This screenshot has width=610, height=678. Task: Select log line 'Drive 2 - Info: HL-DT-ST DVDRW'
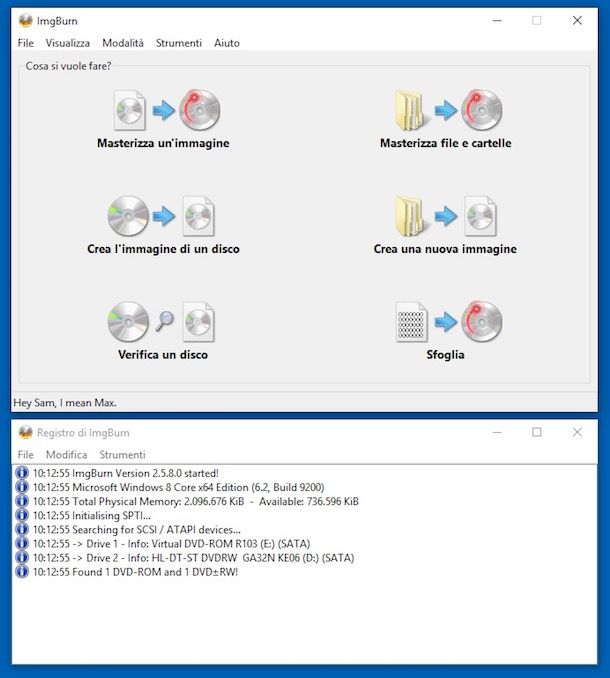point(194,558)
